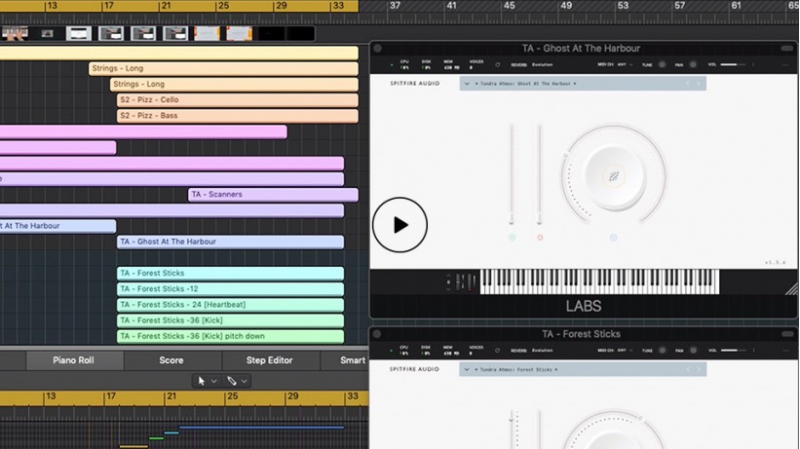
Task: Click the octave shift control left of keyboard
Action: coord(448,282)
